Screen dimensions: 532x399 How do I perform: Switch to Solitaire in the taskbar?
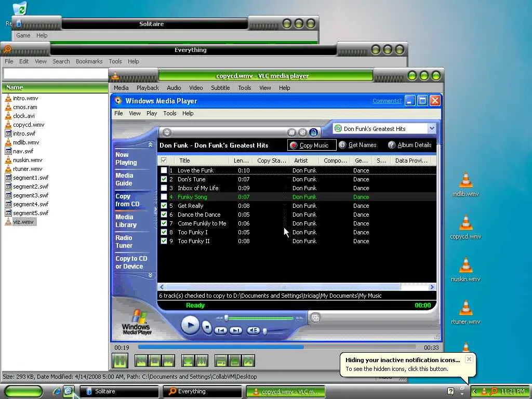(x=119, y=391)
